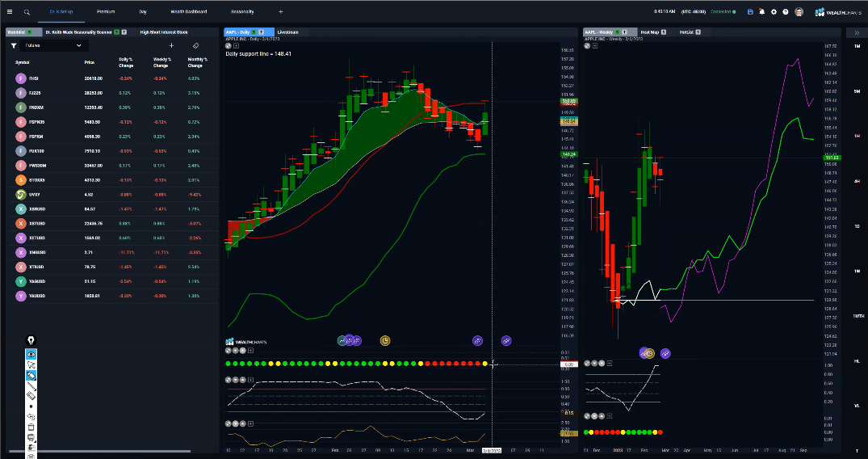Open the symbol search magnifier

point(27,11)
